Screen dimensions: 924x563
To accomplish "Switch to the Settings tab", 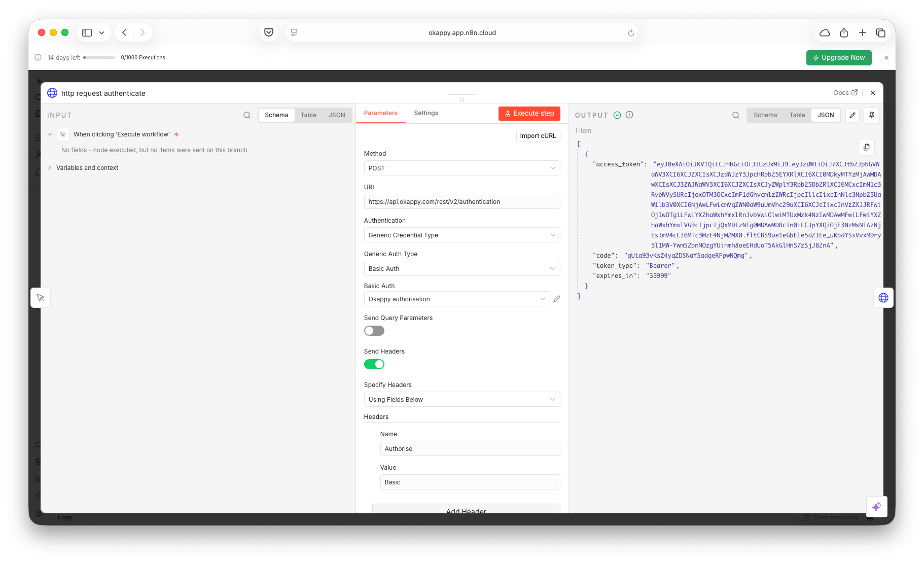I will tap(426, 113).
